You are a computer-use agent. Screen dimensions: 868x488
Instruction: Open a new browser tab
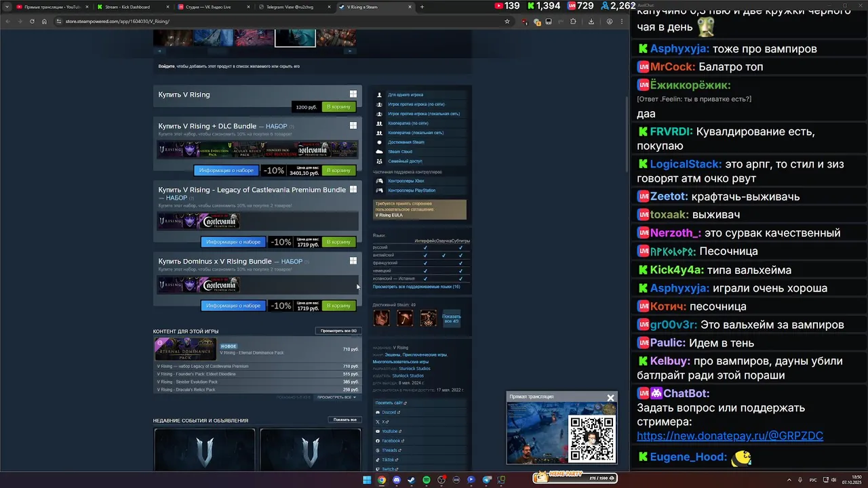[422, 7]
